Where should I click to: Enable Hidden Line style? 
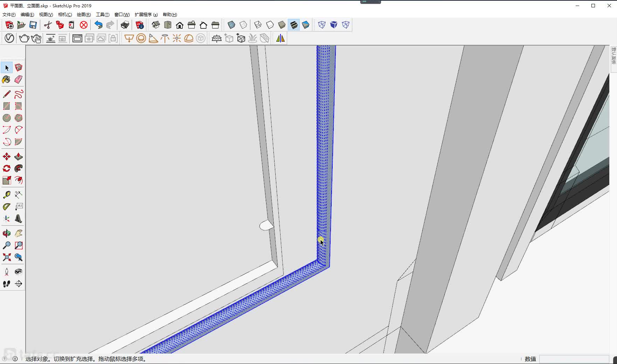click(x=270, y=25)
